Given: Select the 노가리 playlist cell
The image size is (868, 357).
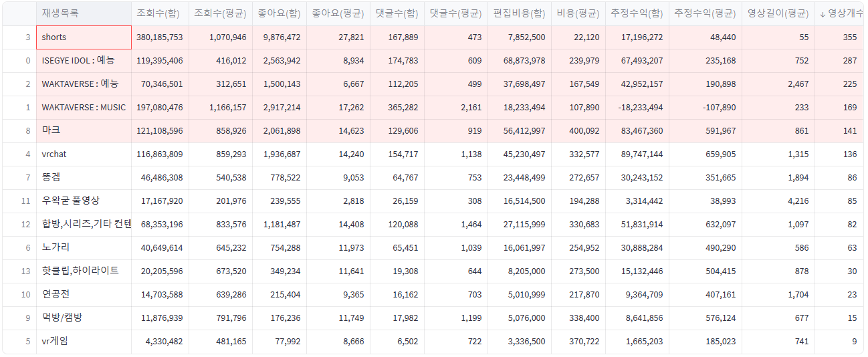Looking at the screenshot, I should point(84,248).
